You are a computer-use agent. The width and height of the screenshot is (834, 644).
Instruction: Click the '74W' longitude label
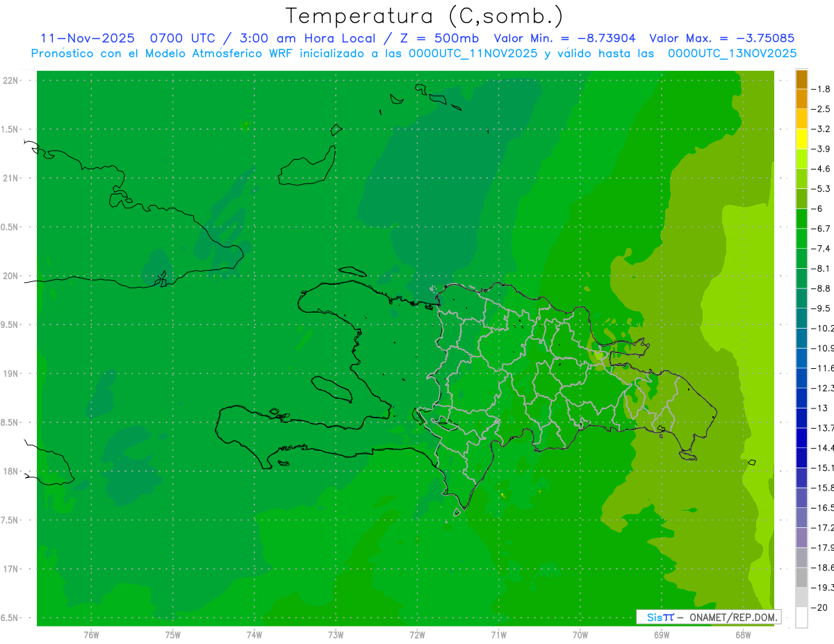tap(254, 634)
